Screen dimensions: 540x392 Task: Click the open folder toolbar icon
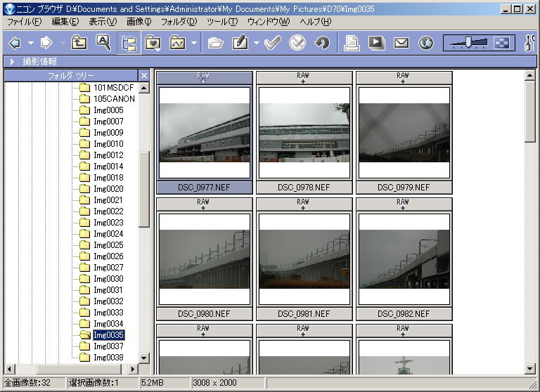216,43
